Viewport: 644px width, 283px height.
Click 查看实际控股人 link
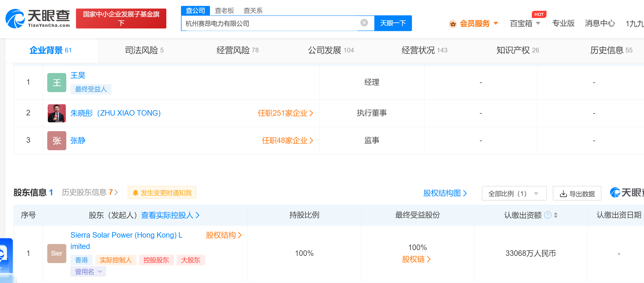(170, 215)
